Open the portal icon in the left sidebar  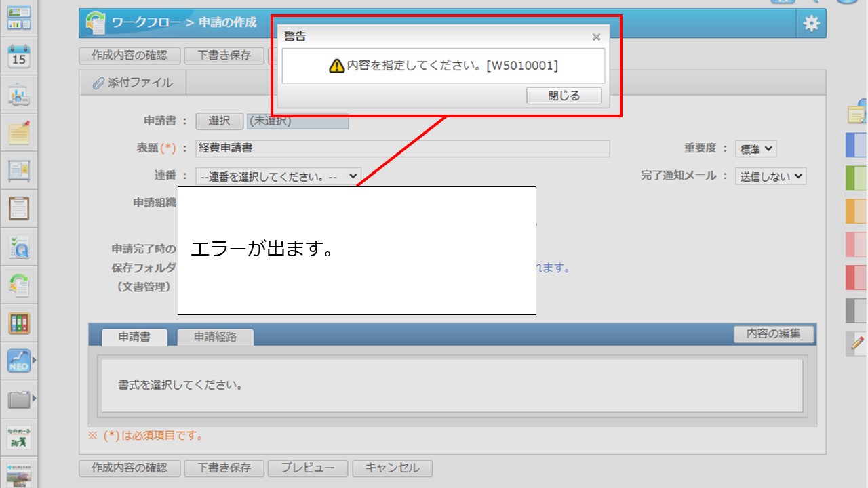coord(20,18)
